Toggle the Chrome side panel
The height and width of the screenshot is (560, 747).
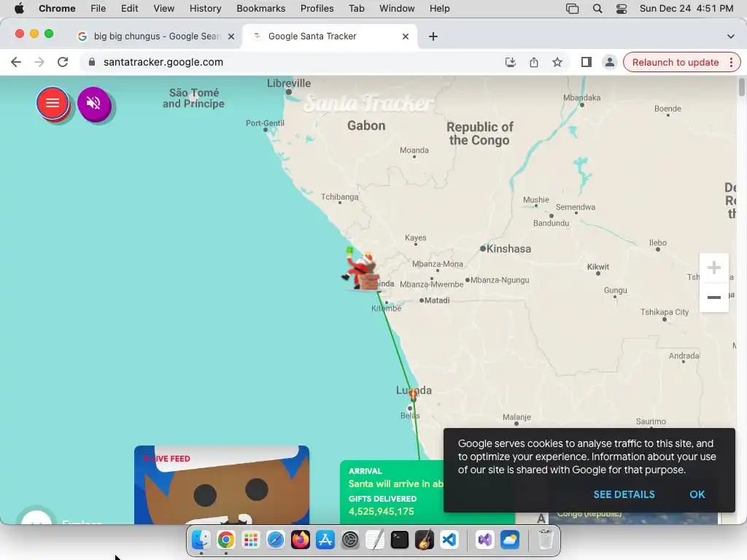click(x=586, y=62)
